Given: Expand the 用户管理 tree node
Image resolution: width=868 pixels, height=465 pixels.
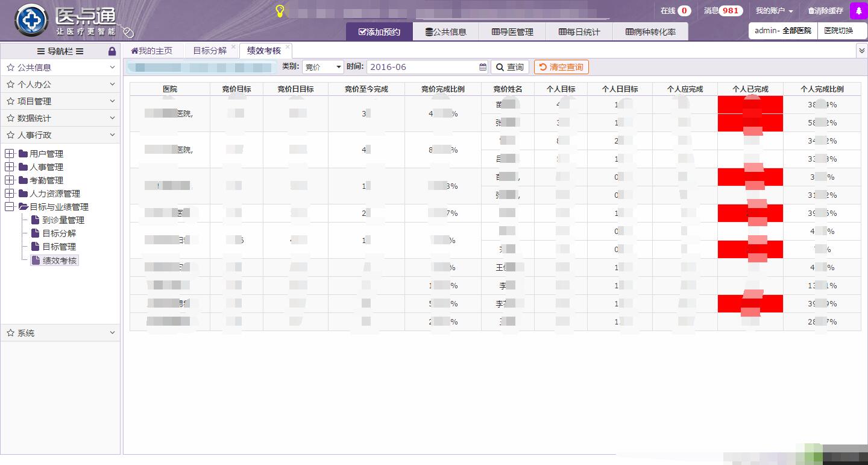Looking at the screenshot, I should point(10,154).
